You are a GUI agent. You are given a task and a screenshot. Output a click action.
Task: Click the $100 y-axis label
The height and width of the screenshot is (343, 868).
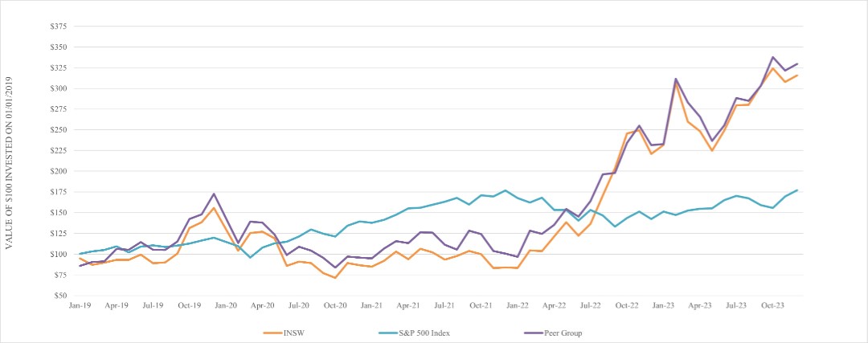tap(59, 254)
